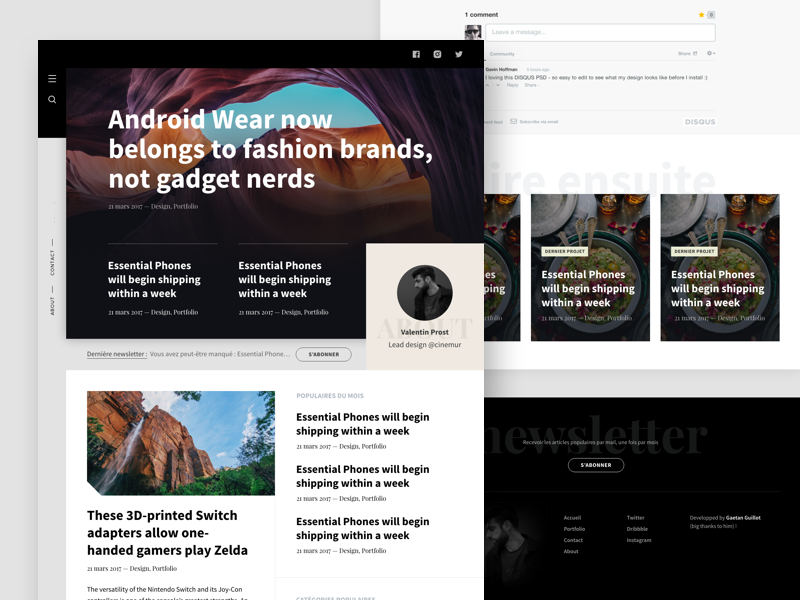The image size is (800, 600).
Task: Click "Lead design @cinemur" text
Action: point(424,345)
